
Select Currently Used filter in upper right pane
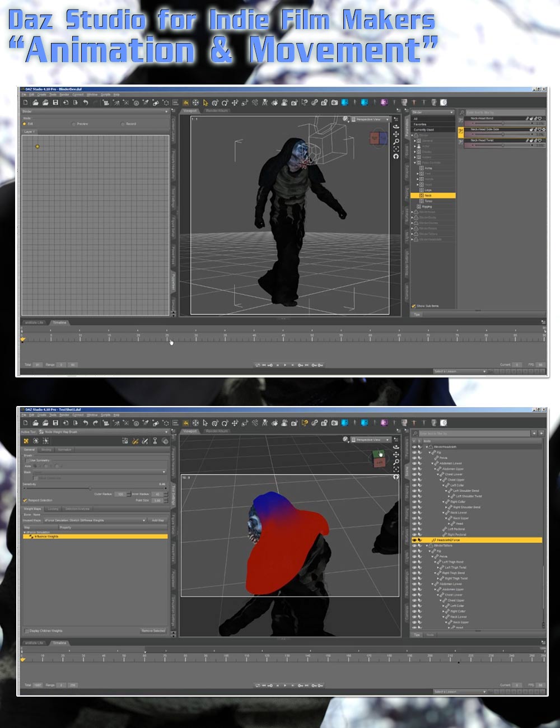pos(433,130)
